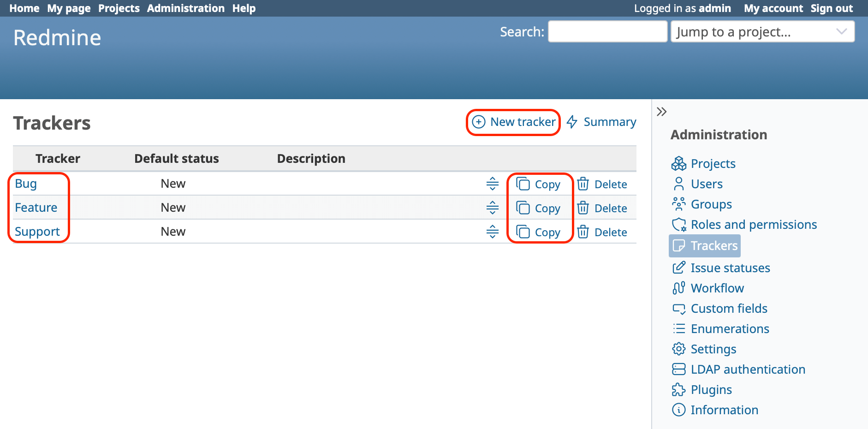Open Enumerations in the sidebar
868x429 pixels.
[x=730, y=328]
